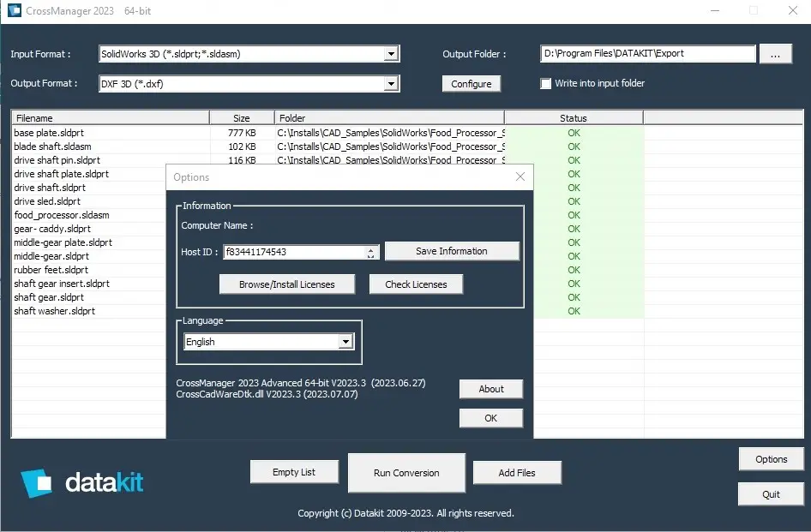Sort by Folder column header
Viewport: 811px width, 532px height.
tap(389, 118)
